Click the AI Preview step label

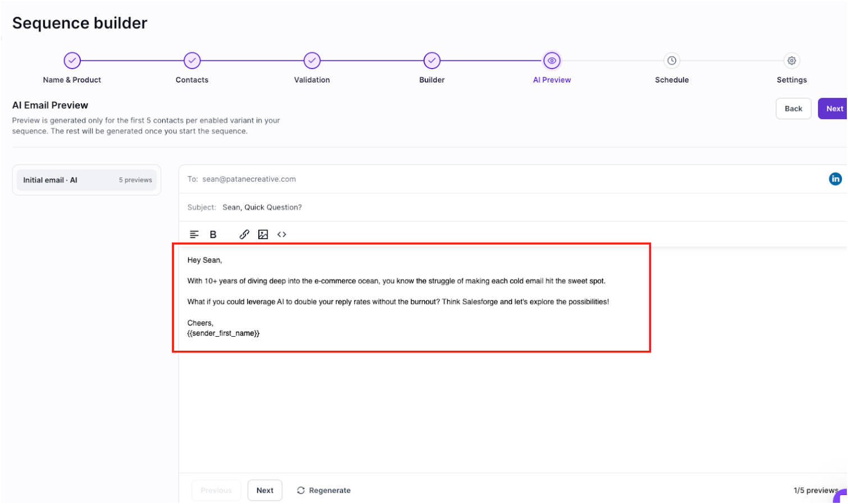pyautogui.click(x=551, y=80)
